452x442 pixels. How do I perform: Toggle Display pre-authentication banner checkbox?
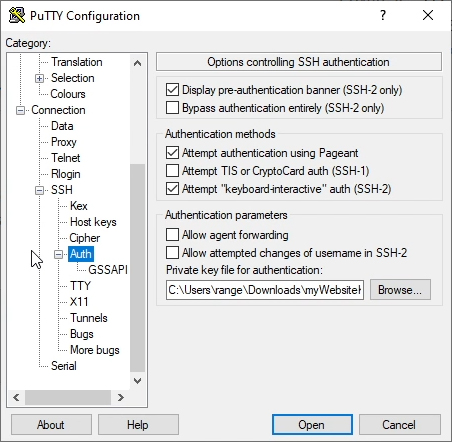(172, 90)
